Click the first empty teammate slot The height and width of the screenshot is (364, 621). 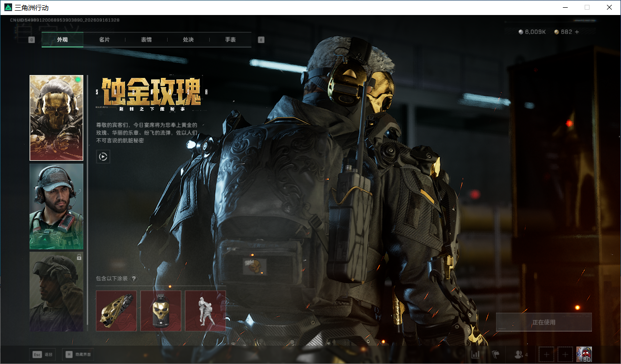[x=546, y=354]
